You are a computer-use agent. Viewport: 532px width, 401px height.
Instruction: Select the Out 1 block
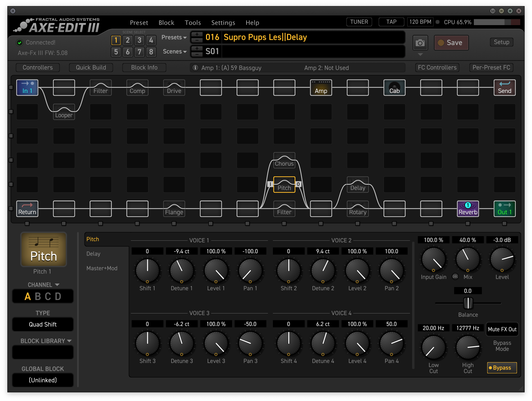[505, 209]
